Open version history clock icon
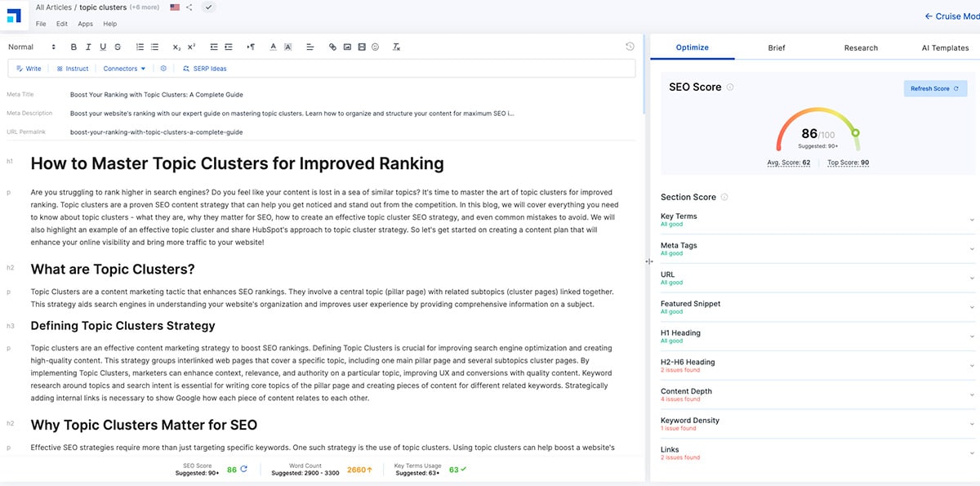The height and width of the screenshot is (486, 980). [630, 47]
